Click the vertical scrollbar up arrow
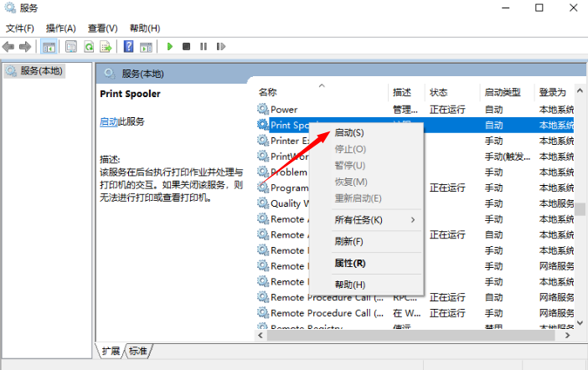Image resolution: width=588 pixels, height=370 pixels. (x=580, y=90)
